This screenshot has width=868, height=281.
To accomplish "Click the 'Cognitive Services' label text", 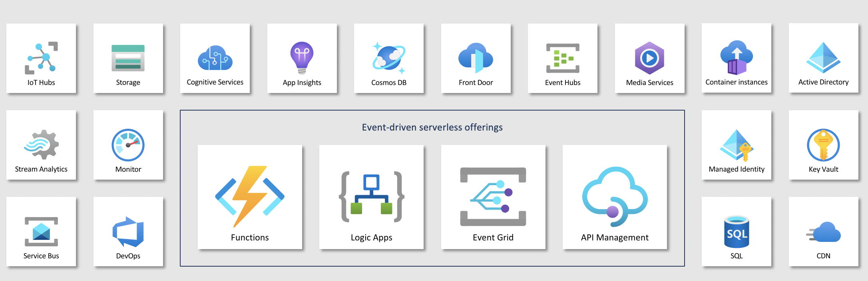I will 215,82.
